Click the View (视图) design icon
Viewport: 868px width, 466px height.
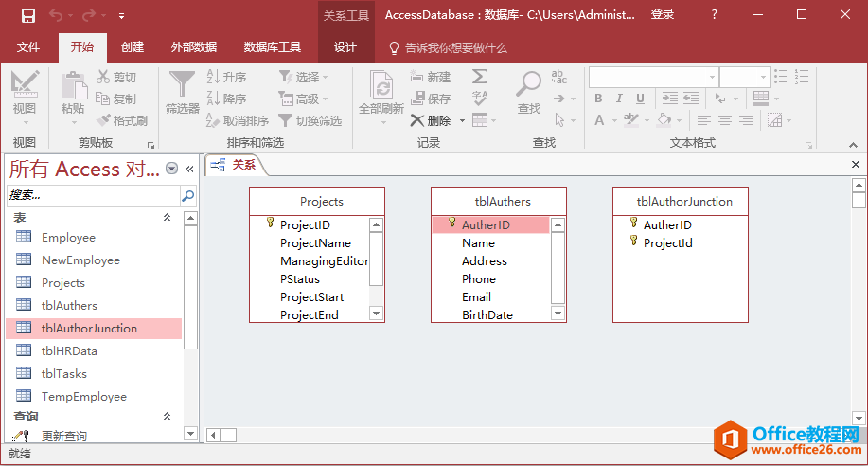25,86
